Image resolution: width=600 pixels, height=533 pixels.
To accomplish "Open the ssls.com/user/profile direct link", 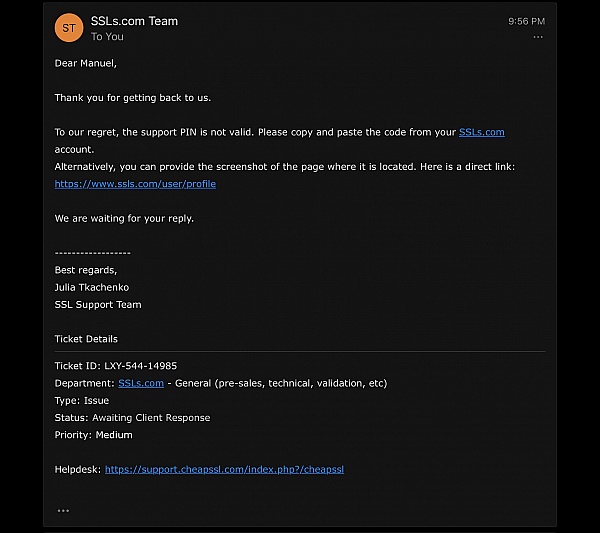I will pos(135,184).
